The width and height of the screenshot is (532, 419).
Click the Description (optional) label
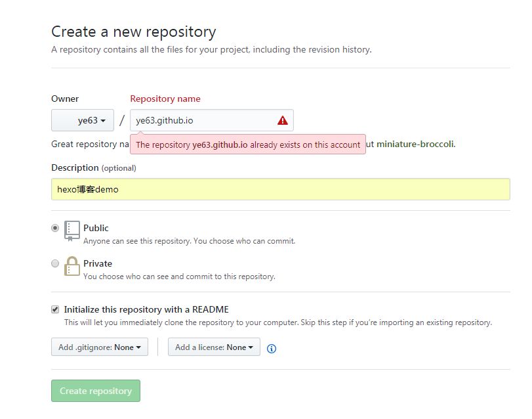click(94, 167)
